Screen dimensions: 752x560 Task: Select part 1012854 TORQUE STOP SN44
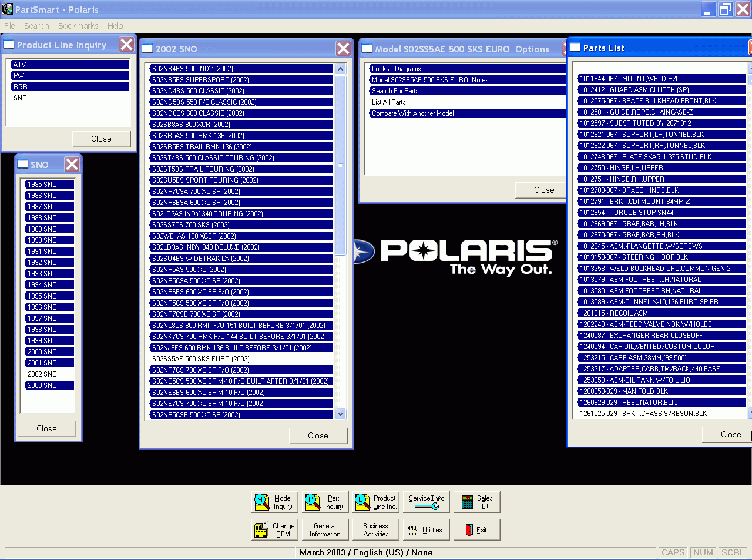coord(662,213)
